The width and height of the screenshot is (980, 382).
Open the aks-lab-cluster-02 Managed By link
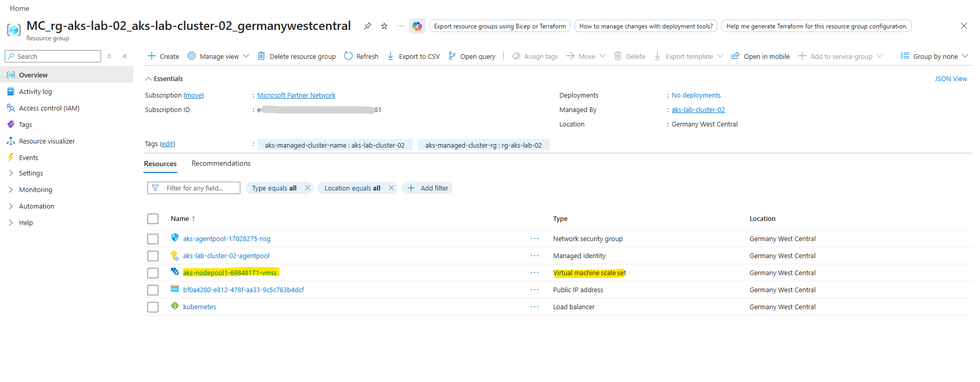tap(698, 110)
